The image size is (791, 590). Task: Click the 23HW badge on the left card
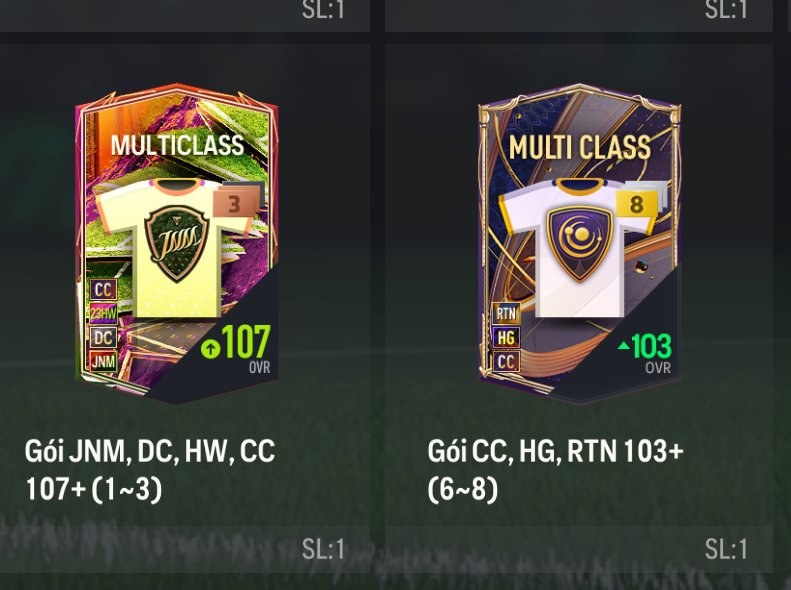[103, 314]
